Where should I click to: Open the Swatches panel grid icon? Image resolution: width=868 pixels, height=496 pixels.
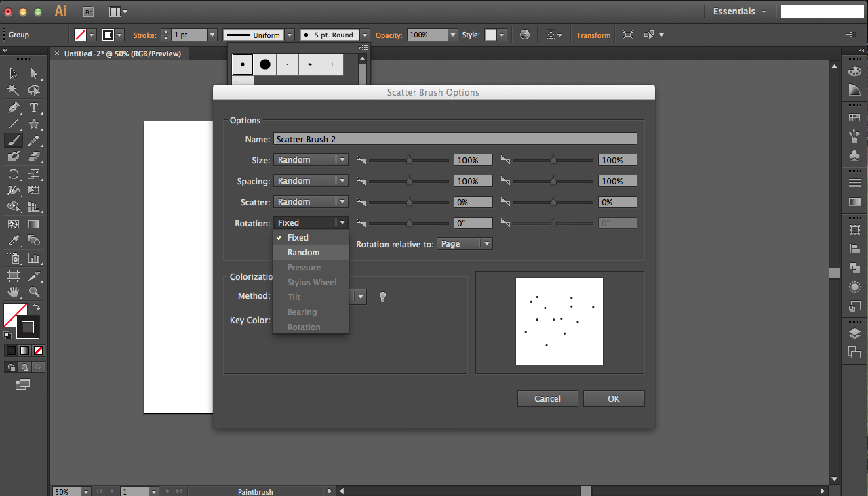pos(854,117)
